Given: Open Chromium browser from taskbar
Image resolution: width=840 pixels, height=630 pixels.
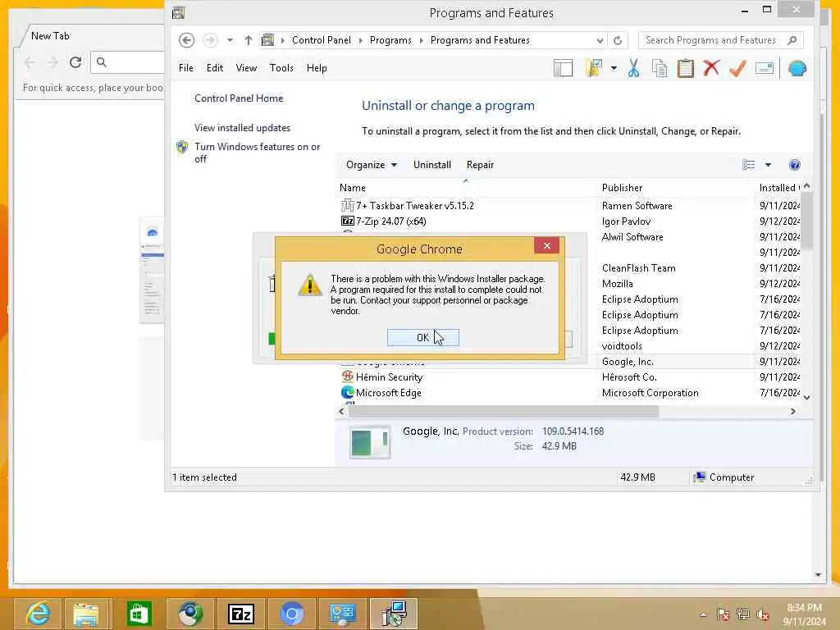Looking at the screenshot, I should click(292, 614).
